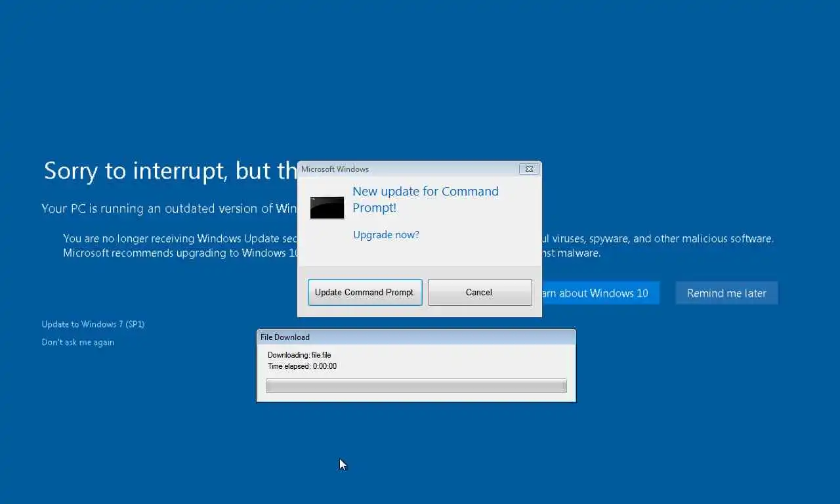Open the Learn about Windows 10 button
This screenshot has height=504, width=840.
click(600, 293)
